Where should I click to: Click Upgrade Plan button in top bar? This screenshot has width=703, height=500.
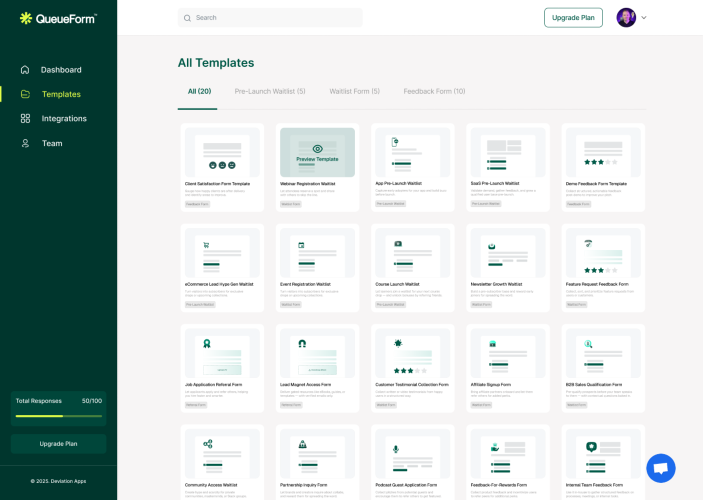(x=573, y=17)
